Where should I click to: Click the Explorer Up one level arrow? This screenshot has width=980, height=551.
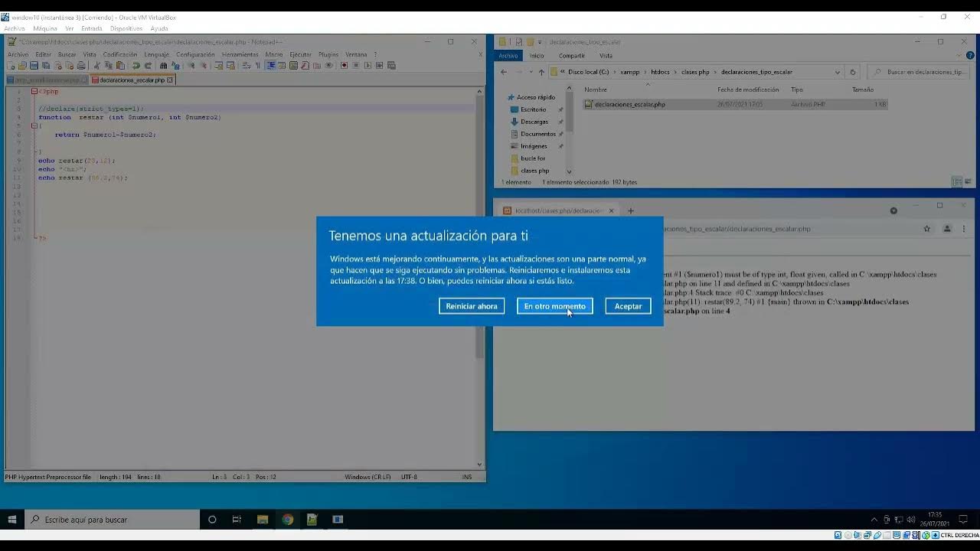(541, 72)
